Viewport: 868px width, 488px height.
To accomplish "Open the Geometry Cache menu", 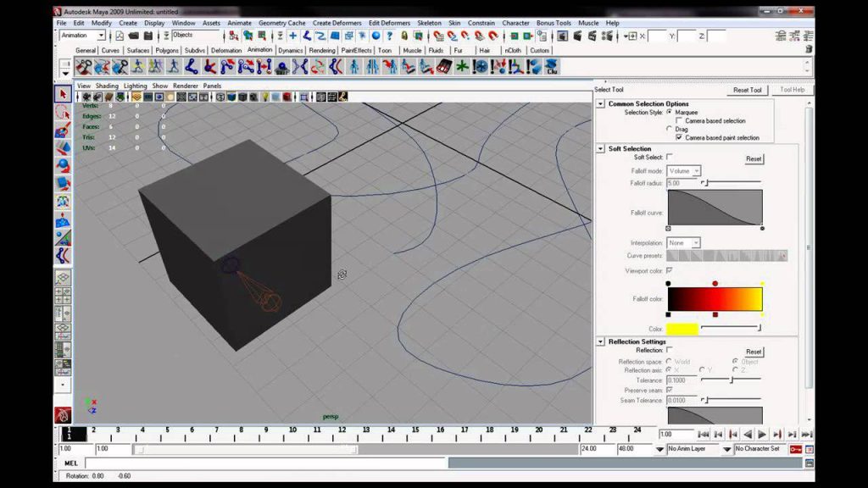I will tap(281, 23).
